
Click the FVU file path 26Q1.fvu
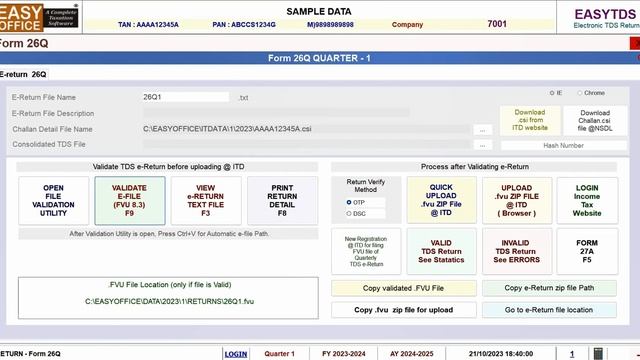(169, 302)
